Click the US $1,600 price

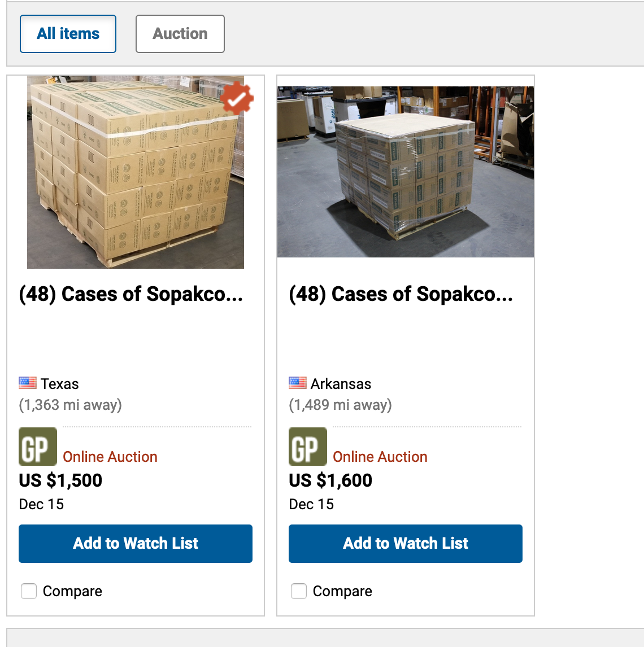(331, 480)
